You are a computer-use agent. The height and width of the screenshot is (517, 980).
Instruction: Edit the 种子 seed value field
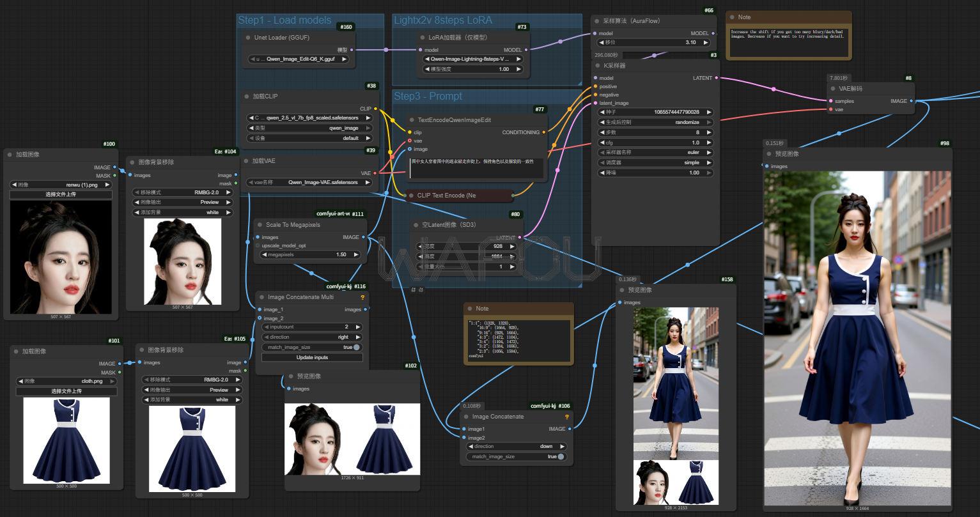pos(655,112)
